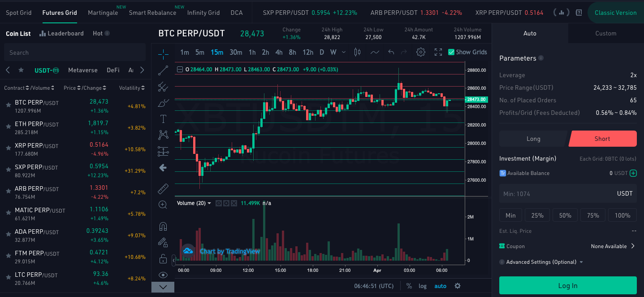
Task: Switch to the Custom parameters tab
Action: pos(606,33)
